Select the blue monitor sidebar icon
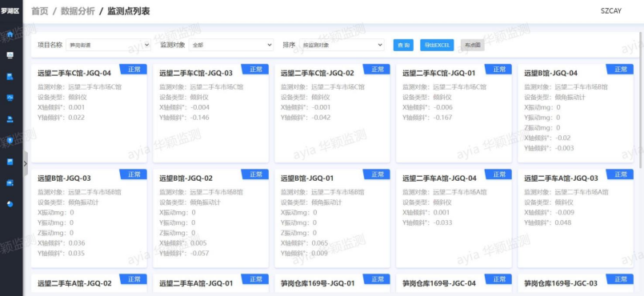 pos(10,98)
